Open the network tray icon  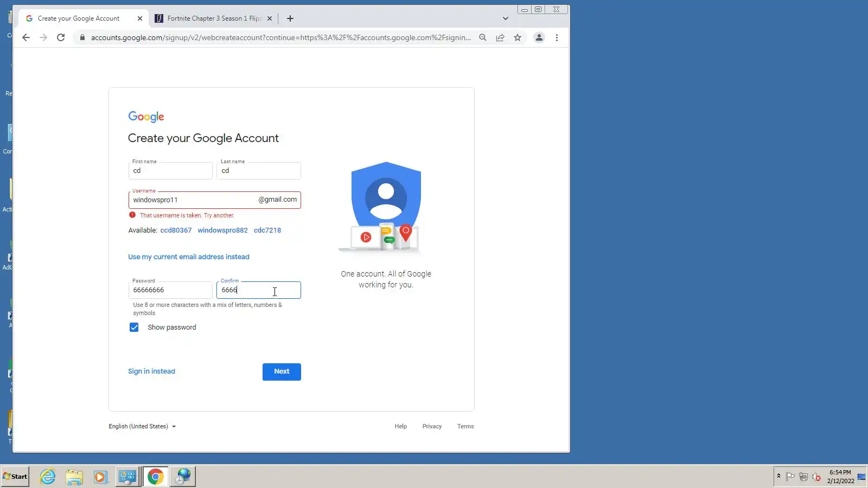pyautogui.click(x=803, y=477)
